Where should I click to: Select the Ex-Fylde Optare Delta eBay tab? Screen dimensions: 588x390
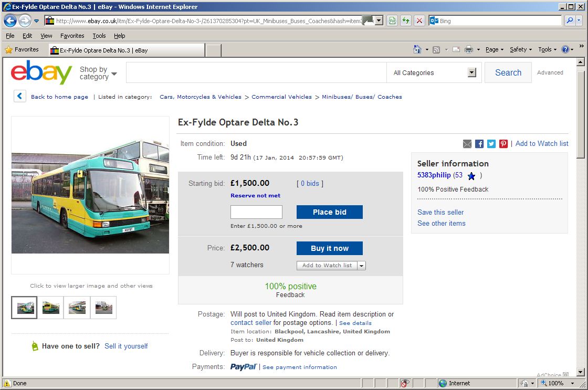click(127, 50)
